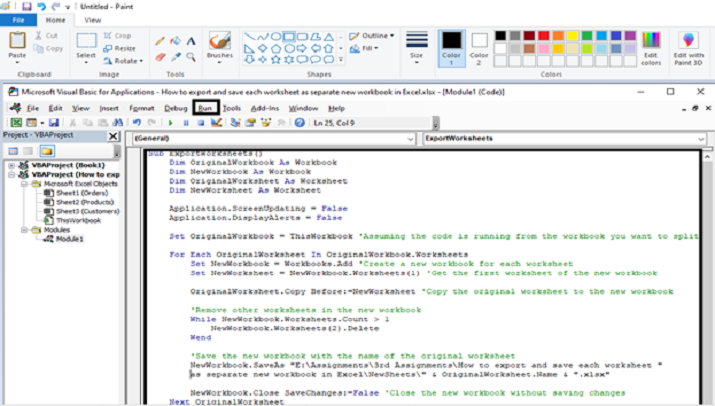
Task: Click the Break pause icon in VBA toolbar
Action: pos(186,123)
